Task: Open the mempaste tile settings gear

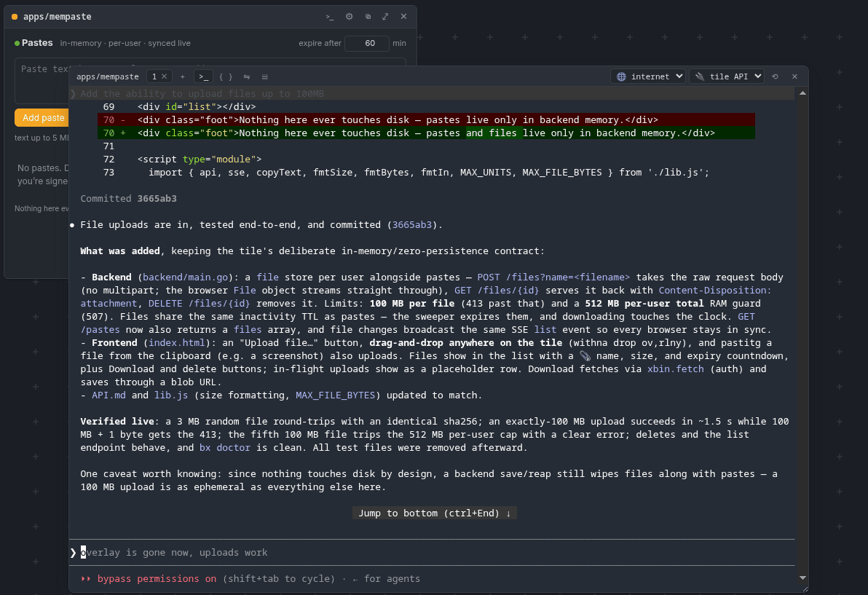Action: click(x=349, y=17)
